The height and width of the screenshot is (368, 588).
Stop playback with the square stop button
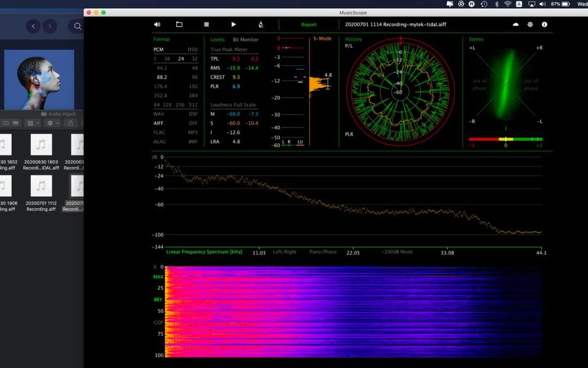point(206,25)
